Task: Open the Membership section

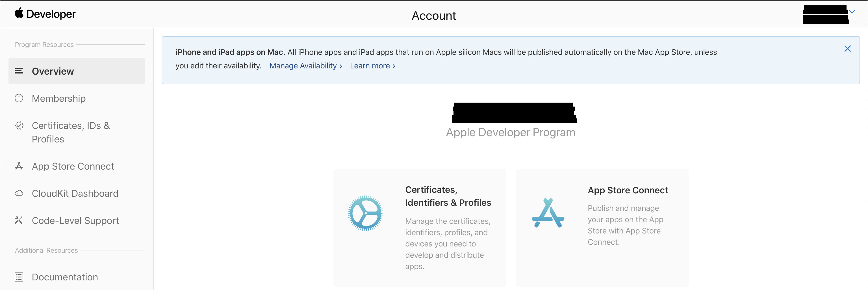Action: tap(59, 98)
